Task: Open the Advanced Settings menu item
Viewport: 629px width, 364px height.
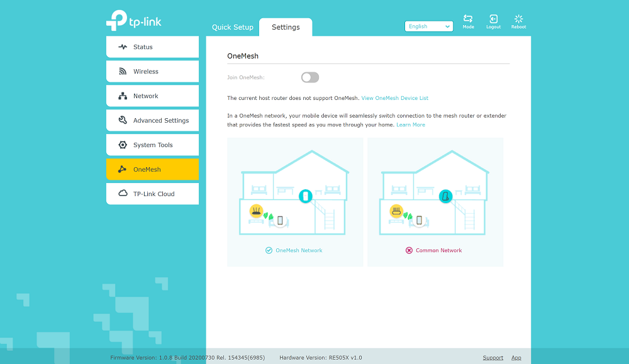Action: (152, 120)
